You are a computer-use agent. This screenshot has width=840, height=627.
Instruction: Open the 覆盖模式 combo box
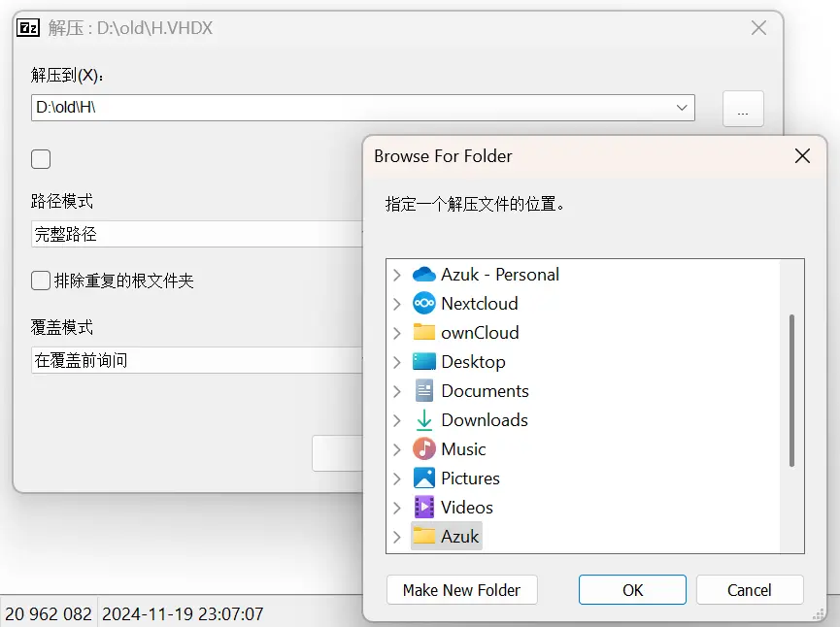pyautogui.click(x=194, y=360)
